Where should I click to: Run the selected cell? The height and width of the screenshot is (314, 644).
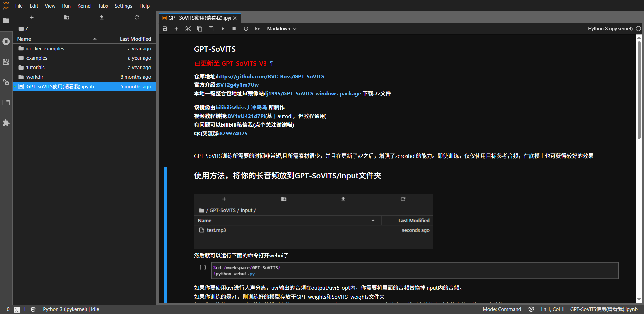point(223,29)
